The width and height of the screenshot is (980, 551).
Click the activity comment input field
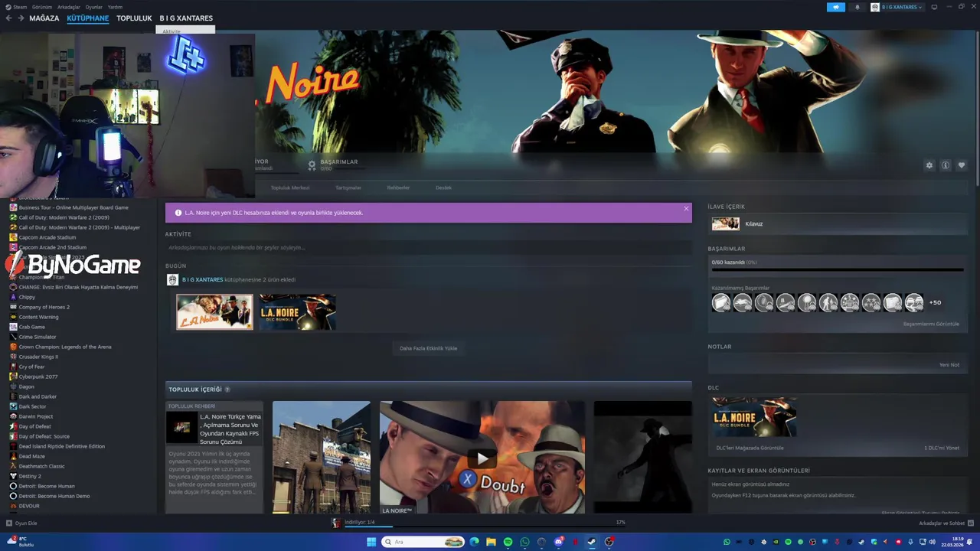pyautogui.click(x=428, y=248)
